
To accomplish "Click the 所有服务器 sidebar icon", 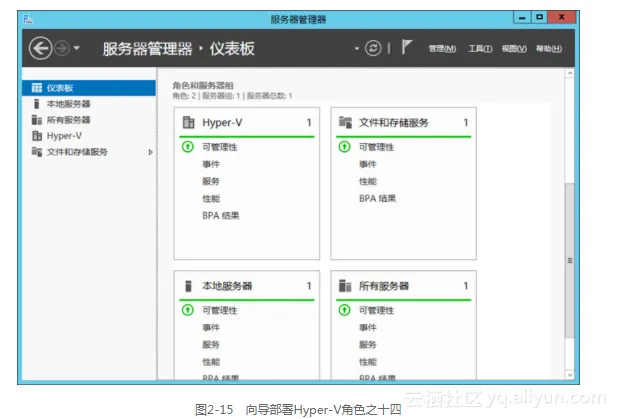I will (37, 120).
